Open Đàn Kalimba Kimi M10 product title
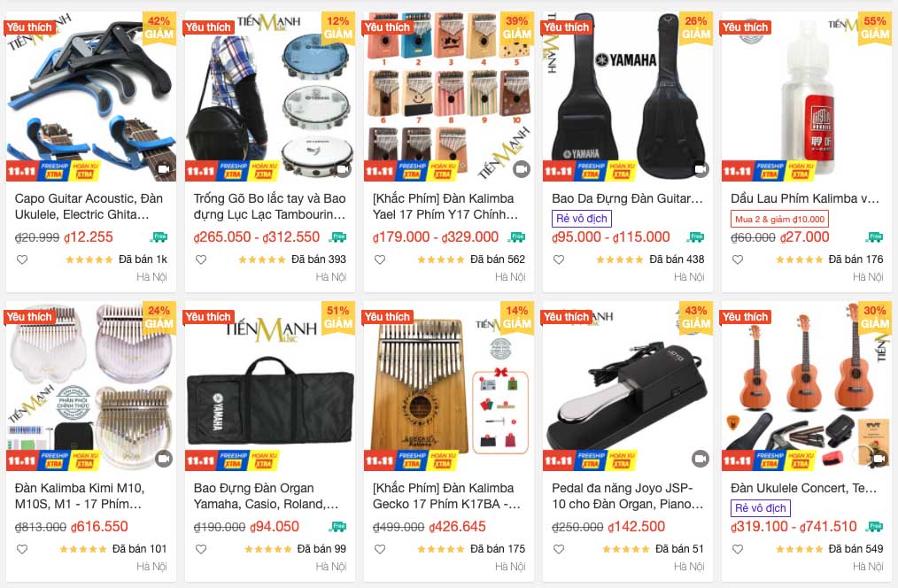The height and width of the screenshot is (588, 898). tap(80, 496)
